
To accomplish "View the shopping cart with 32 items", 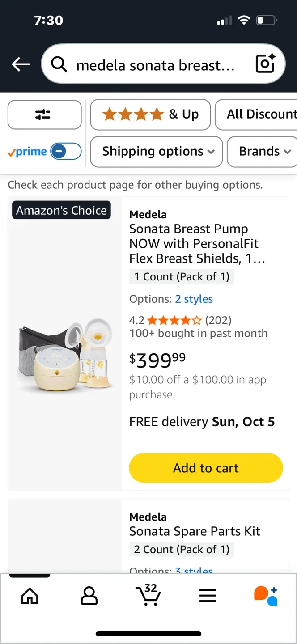I will tap(148, 595).
